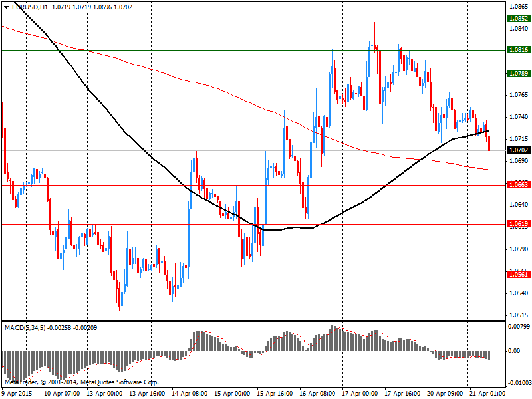This screenshot has height=399, width=532.
Task: Click the EURUSD,H1 chart title
Action: point(30,7)
